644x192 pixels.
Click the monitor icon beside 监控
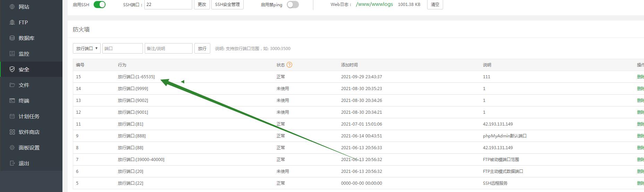[12, 54]
